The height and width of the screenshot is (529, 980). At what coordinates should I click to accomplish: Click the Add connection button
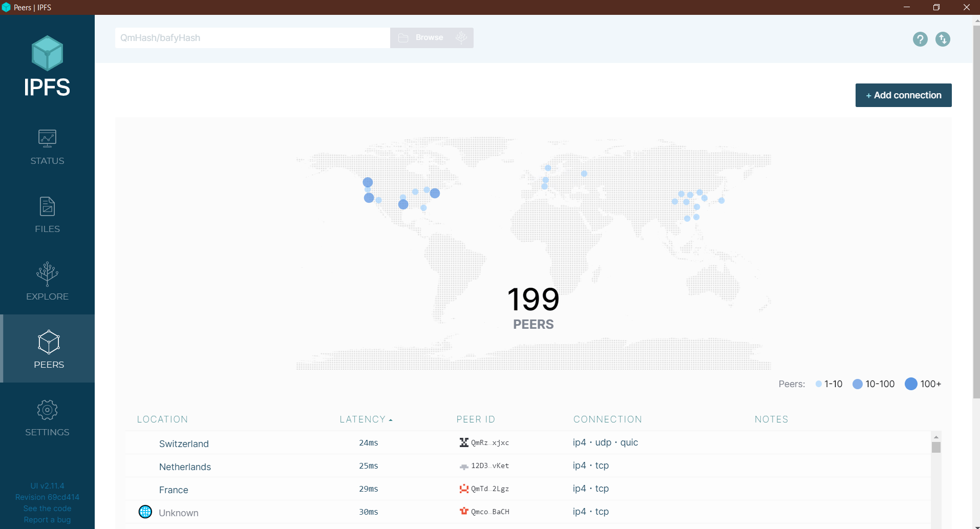tap(903, 95)
